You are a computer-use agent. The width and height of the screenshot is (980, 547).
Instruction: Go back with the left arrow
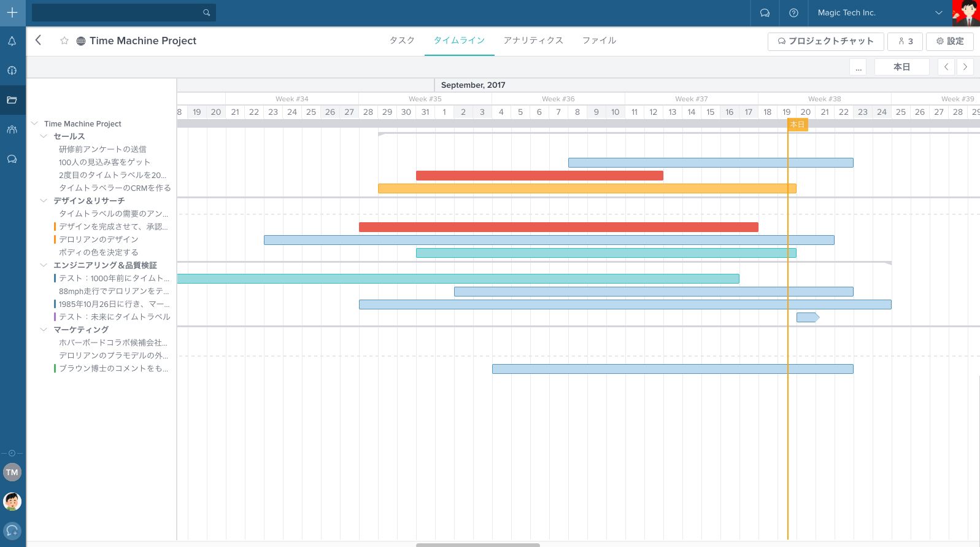tap(38, 40)
